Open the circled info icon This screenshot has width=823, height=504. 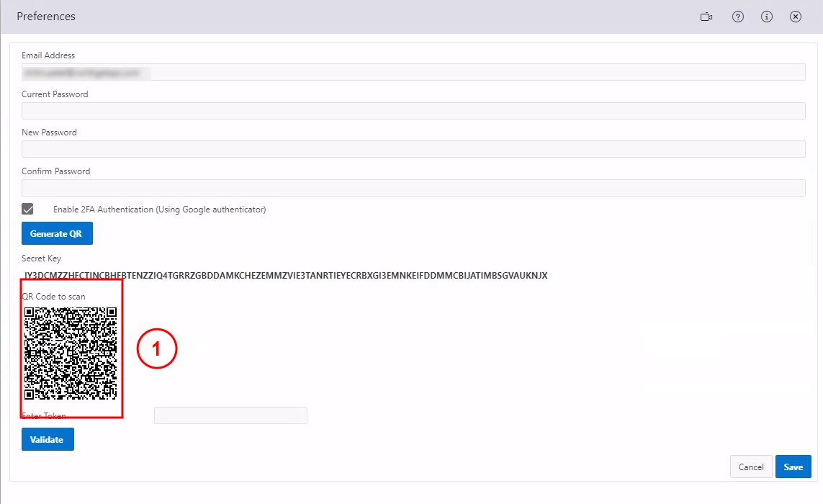pyautogui.click(x=766, y=17)
